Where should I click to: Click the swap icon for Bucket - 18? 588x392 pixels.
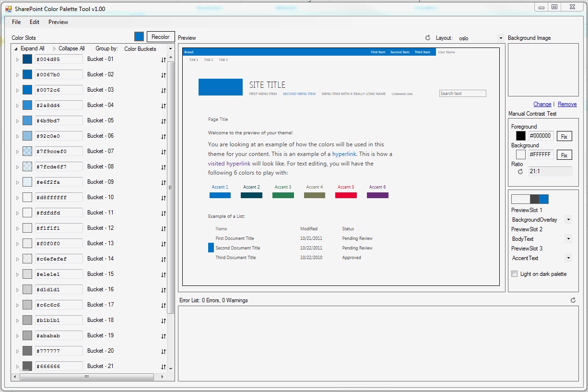pos(163,321)
